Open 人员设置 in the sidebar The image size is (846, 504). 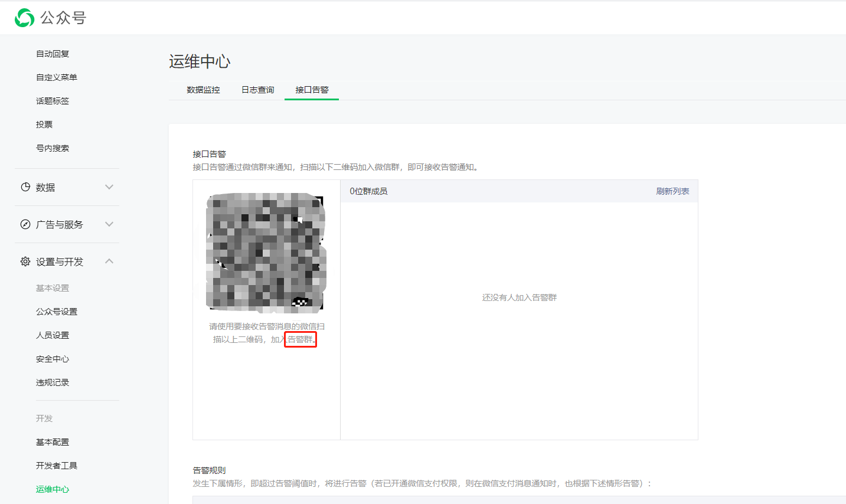pos(53,335)
